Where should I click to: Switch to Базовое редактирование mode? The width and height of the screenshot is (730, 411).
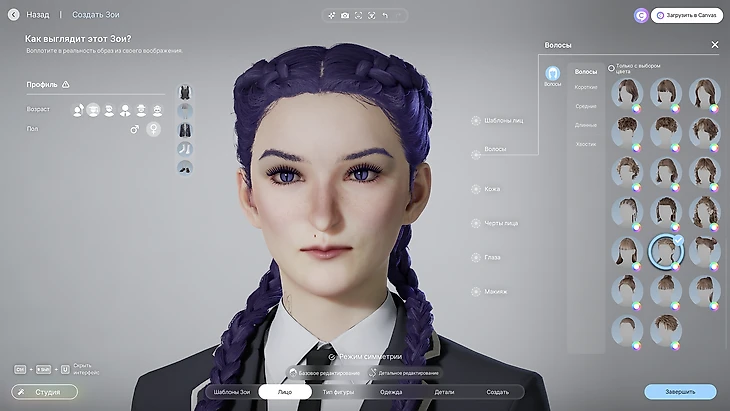324,373
